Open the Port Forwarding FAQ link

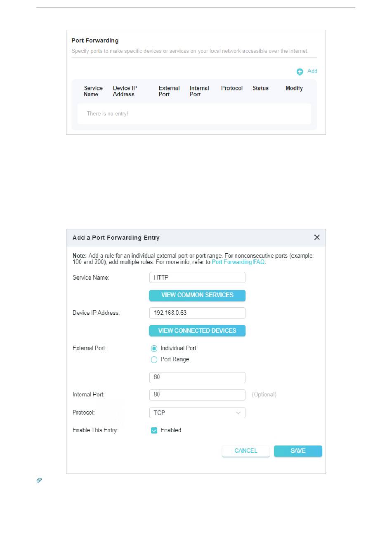pyautogui.click(x=238, y=262)
